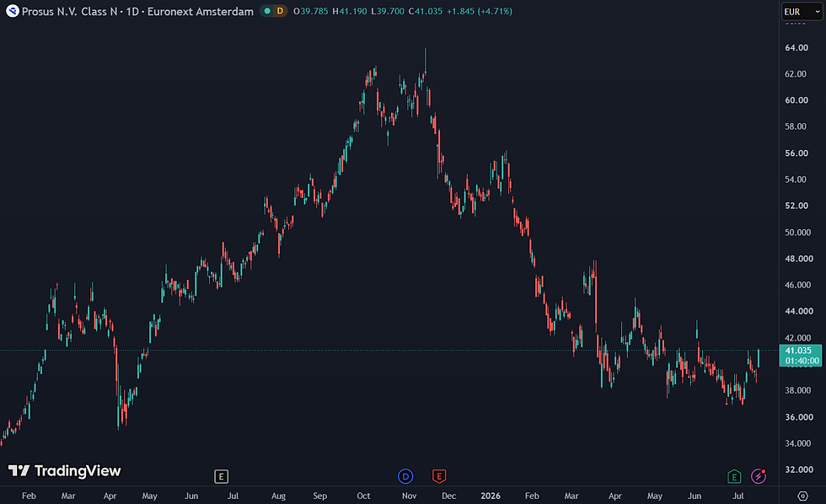Click the Prosus N.V. Class N symbol title
Screen dimensions: 826x504
pyautogui.click(x=69, y=11)
